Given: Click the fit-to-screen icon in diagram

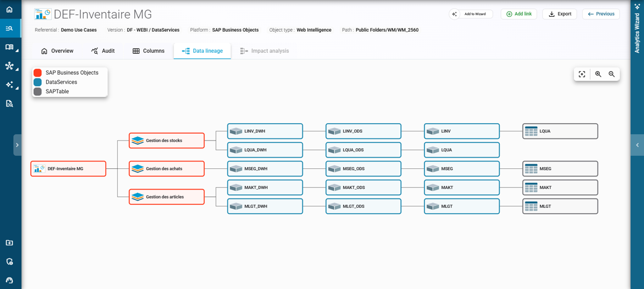Looking at the screenshot, I should pyautogui.click(x=582, y=74).
